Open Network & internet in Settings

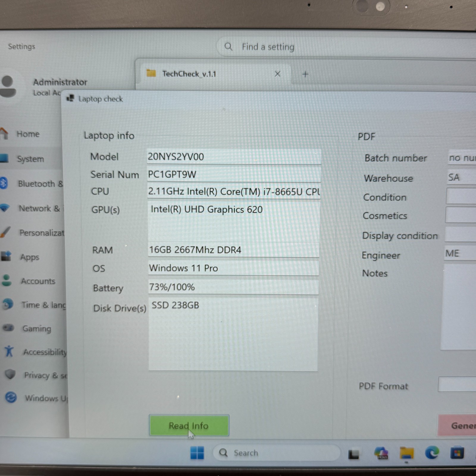32,208
